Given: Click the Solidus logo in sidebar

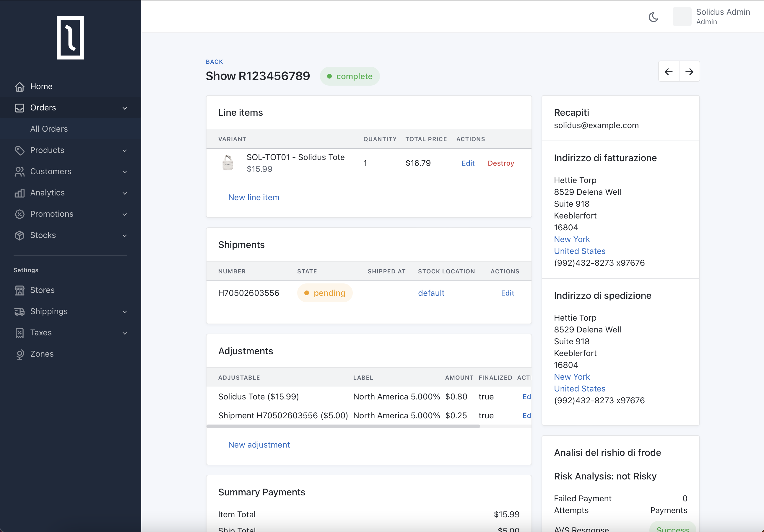Looking at the screenshot, I should (70, 38).
